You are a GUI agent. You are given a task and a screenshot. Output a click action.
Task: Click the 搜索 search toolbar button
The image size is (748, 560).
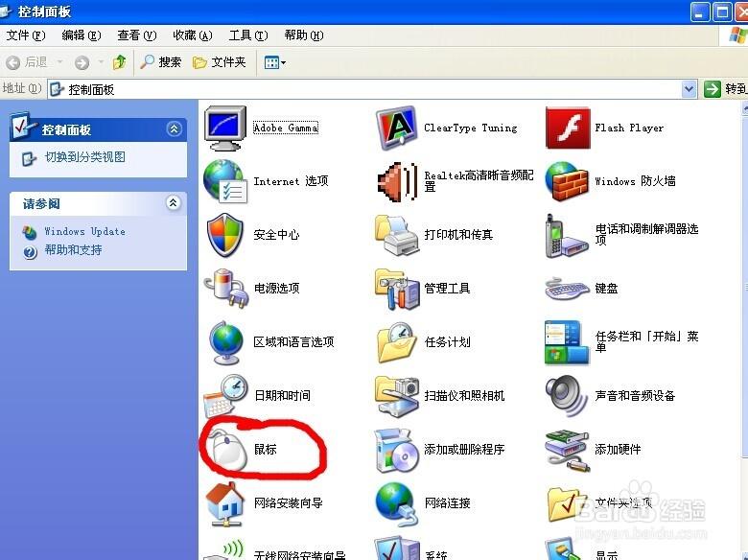[161, 62]
